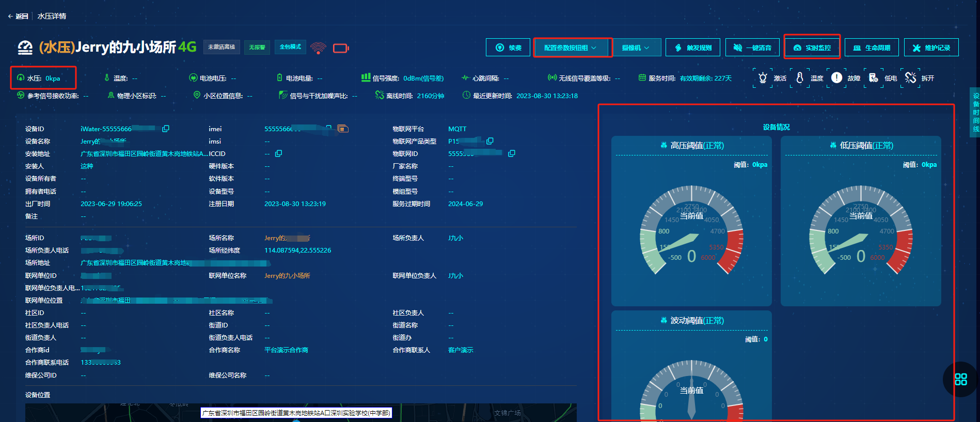Click the 服务过期时间 date 2024-06-29
The height and width of the screenshot is (422, 980).
[465, 204]
